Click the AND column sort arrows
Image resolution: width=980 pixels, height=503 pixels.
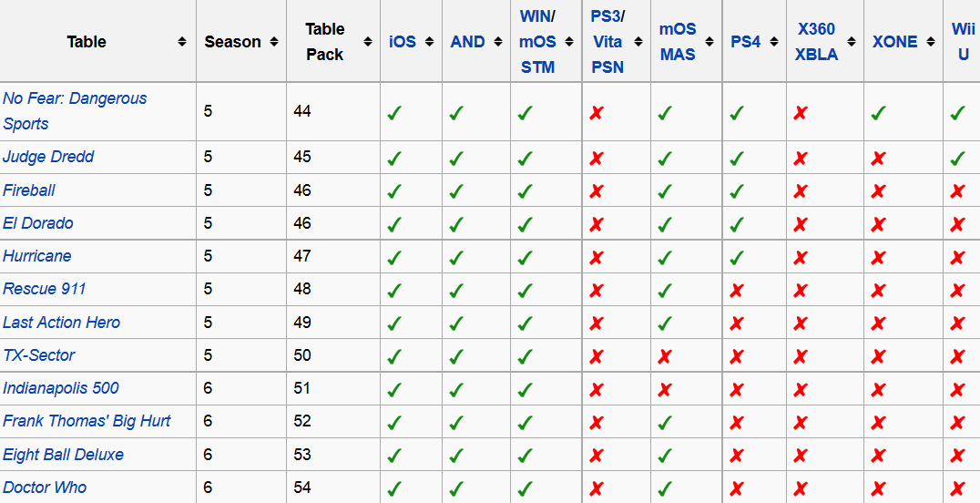coord(498,42)
